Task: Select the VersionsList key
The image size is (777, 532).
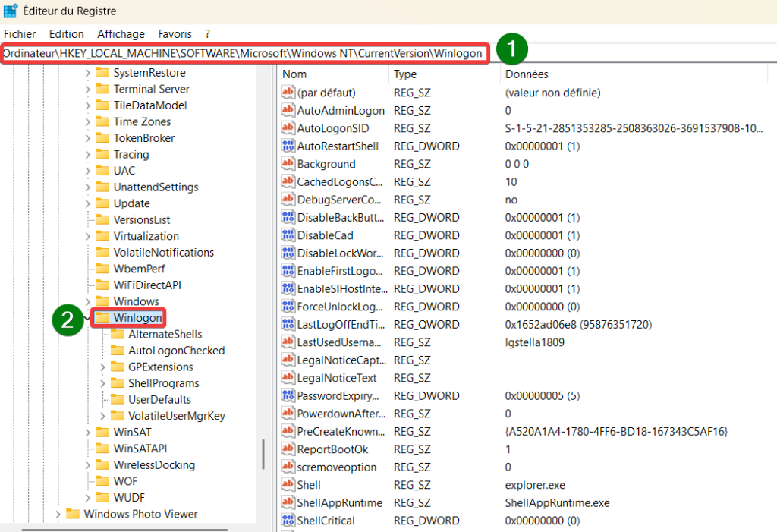Action: [142, 219]
